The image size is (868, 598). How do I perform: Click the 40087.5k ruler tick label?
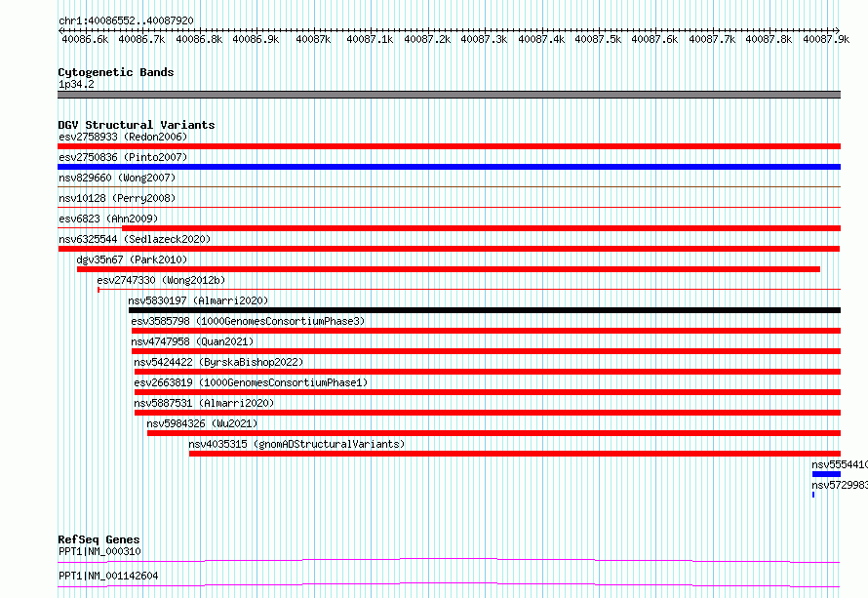tap(598, 39)
